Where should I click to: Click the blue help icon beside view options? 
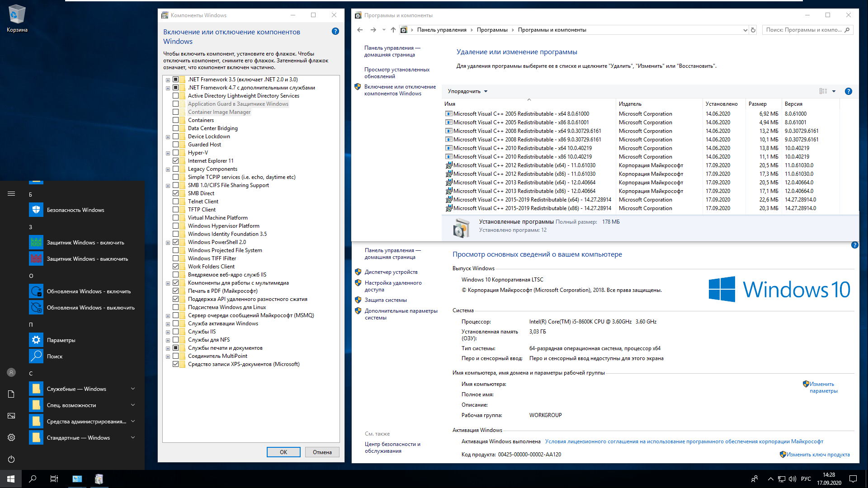pos(849,91)
